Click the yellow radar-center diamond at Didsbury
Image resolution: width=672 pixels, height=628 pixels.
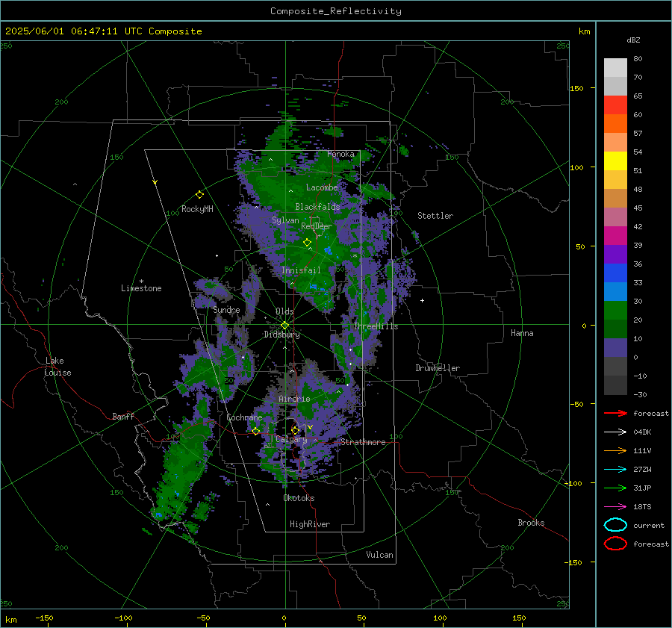(x=284, y=326)
